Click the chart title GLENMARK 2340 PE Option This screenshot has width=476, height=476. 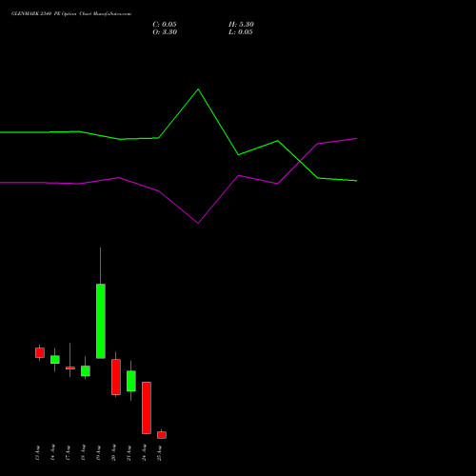[x=45, y=14]
